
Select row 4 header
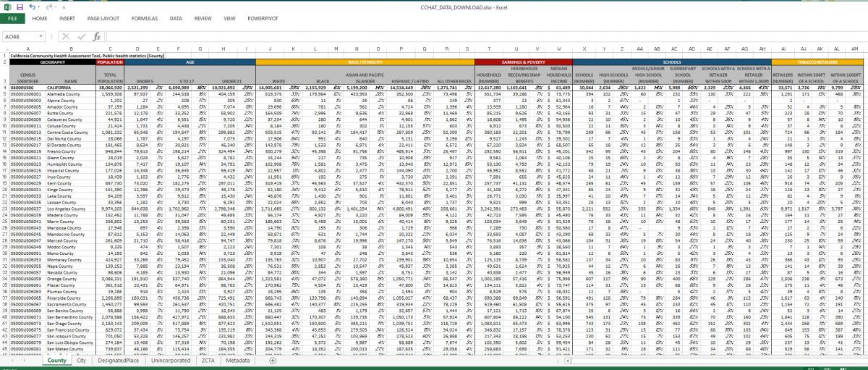(x=3, y=86)
